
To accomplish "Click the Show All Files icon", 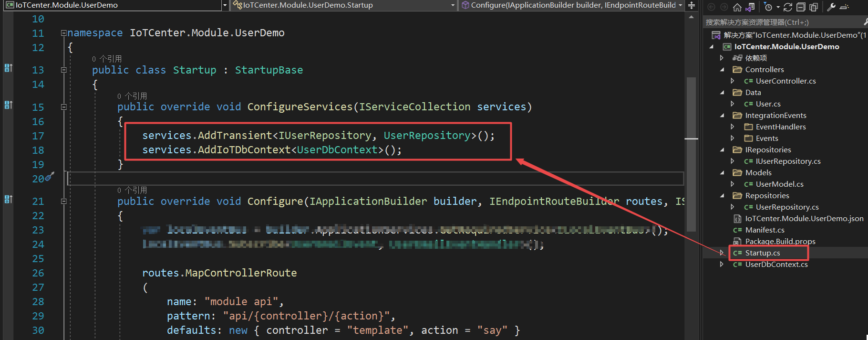I will pos(814,7).
